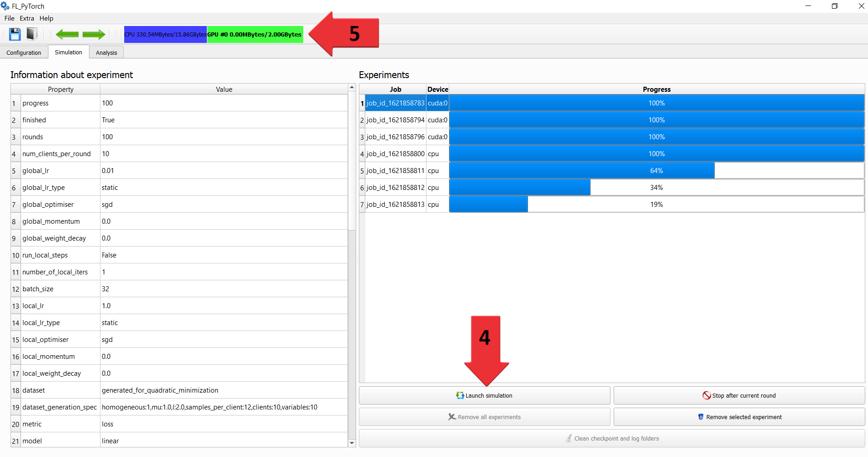Click scroll up arrow of information table
The width and height of the screenshot is (868, 457).
[x=352, y=87]
